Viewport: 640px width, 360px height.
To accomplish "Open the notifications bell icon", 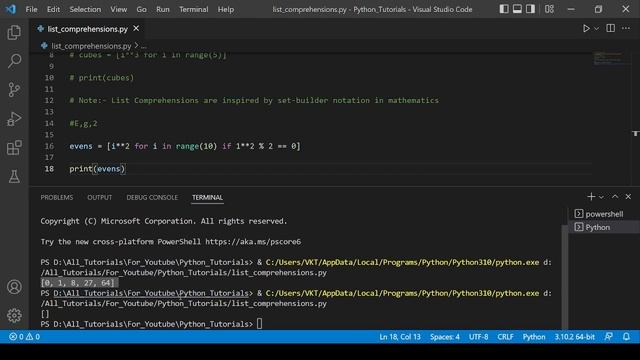I will point(626,337).
